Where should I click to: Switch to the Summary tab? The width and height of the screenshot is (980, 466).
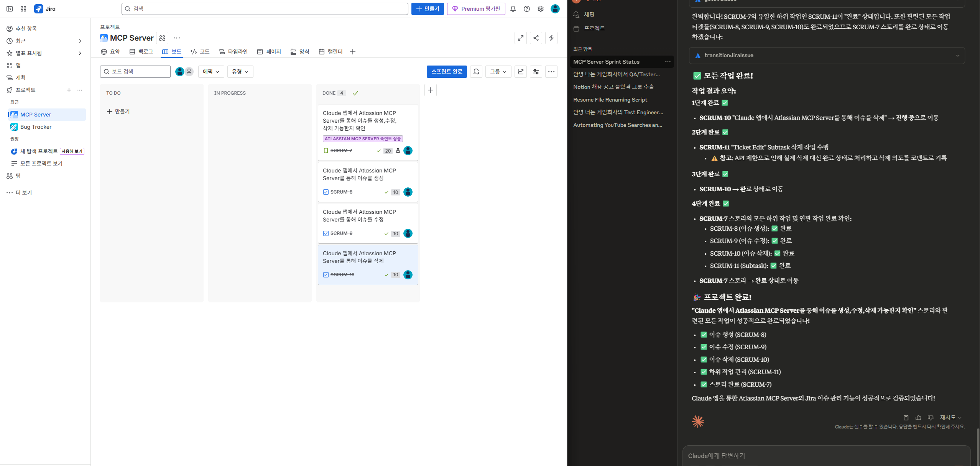pos(110,52)
